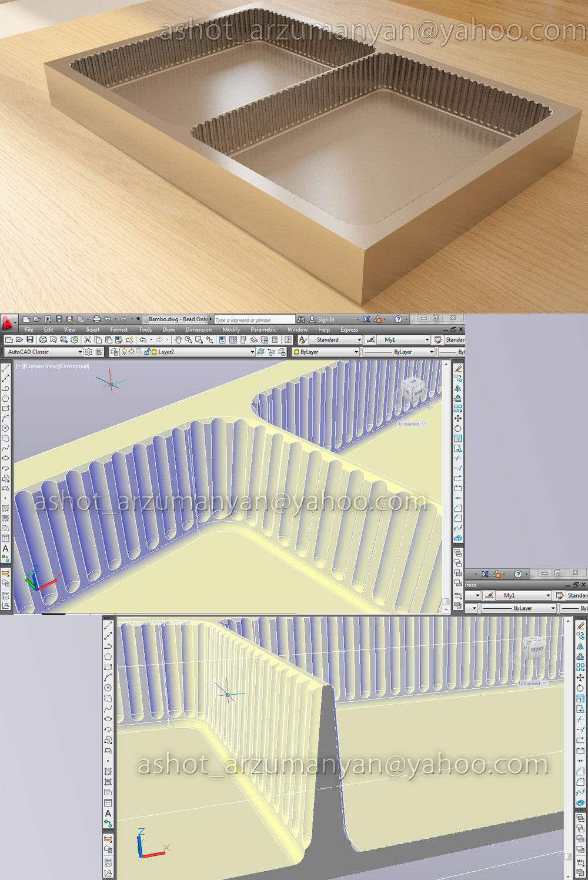The image size is (588, 880).
Task: Click the yellow ByLayer color swatch
Action: coord(297,352)
